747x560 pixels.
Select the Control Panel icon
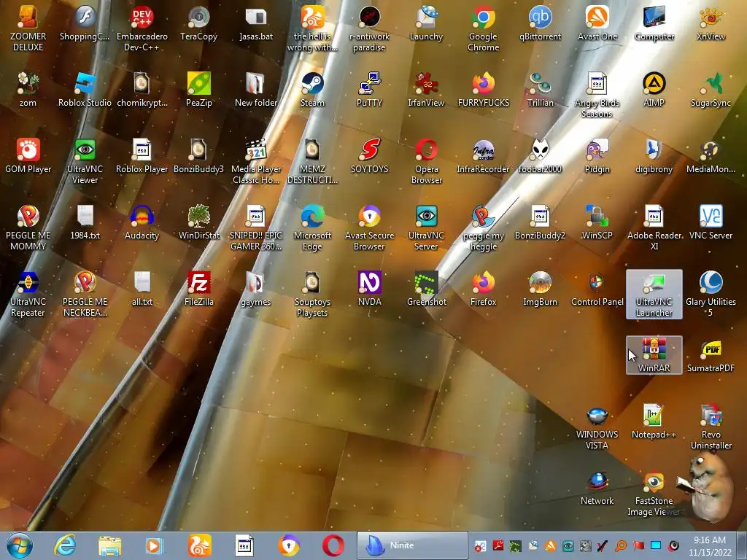pyautogui.click(x=597, y=289)
